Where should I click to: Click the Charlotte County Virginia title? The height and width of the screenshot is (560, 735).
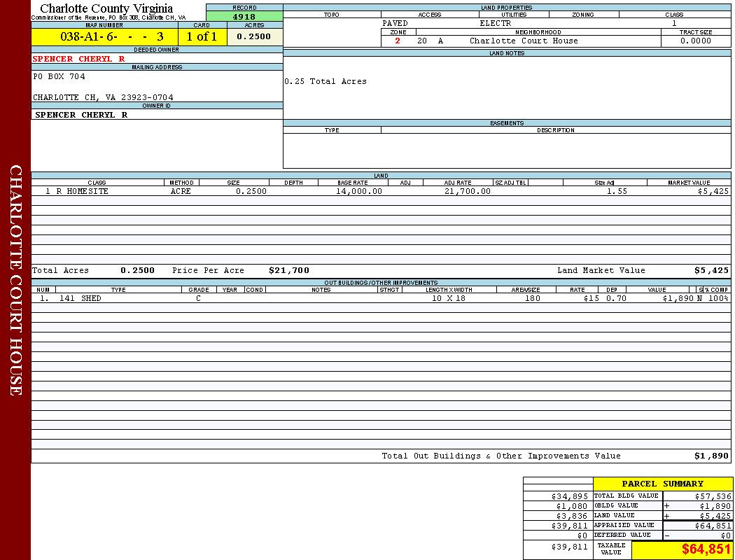coord(106,8)
